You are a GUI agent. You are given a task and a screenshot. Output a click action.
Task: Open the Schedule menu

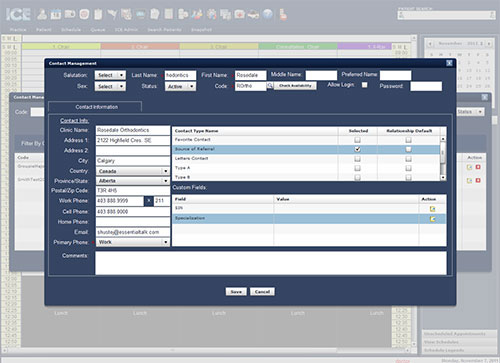[71, 29]
